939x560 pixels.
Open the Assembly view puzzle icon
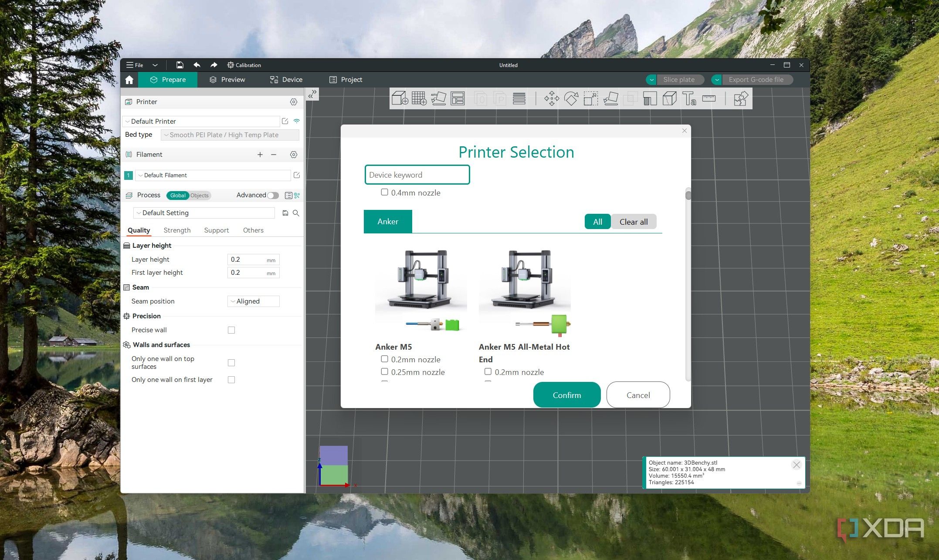click(741, 98)
